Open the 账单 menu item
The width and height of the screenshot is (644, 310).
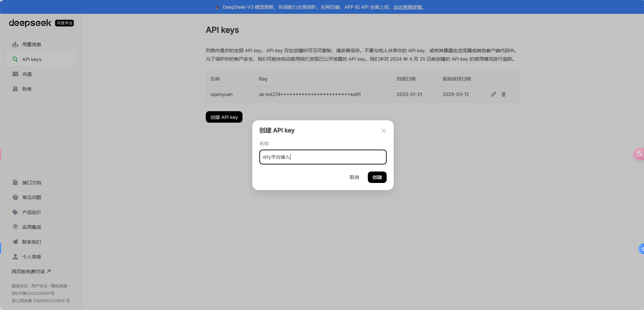click(41, 89)
